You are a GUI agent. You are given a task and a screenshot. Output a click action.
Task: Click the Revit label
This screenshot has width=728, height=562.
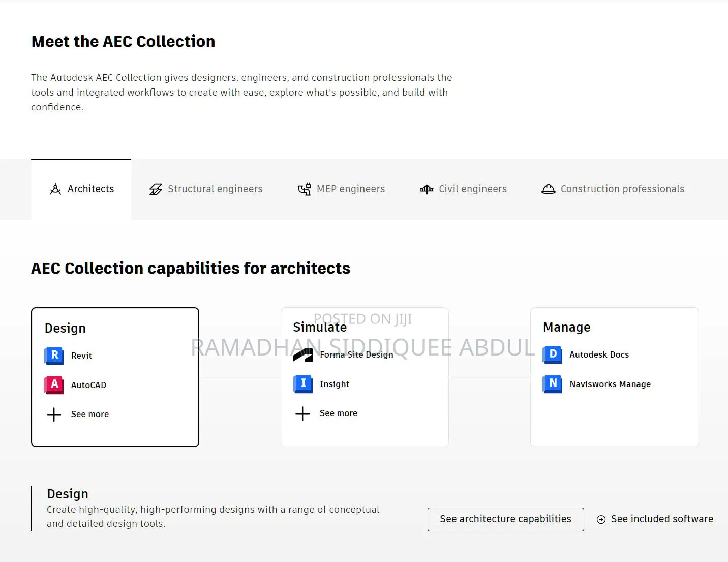point(81,356)
